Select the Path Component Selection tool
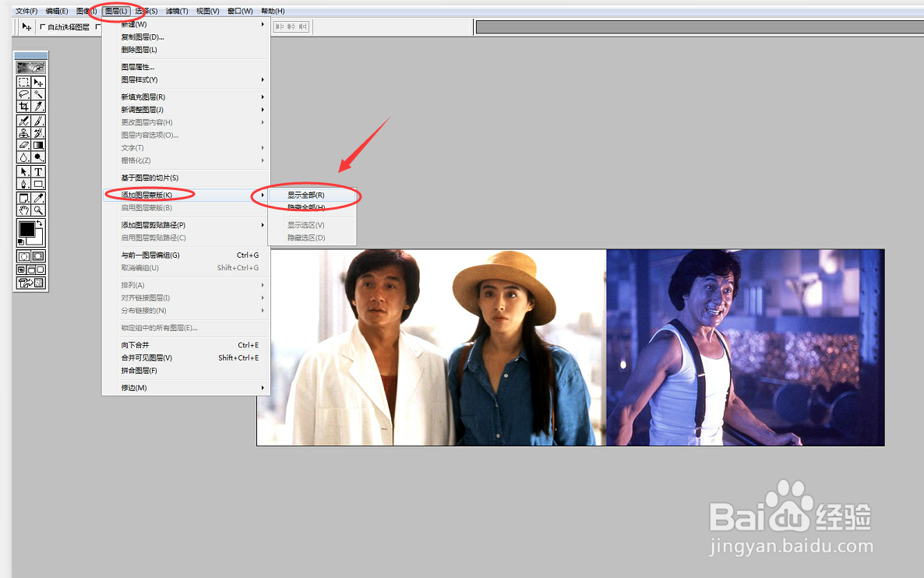Image resolution: width=924 pixels, height=578 pixels. click(x=23, y=171)
